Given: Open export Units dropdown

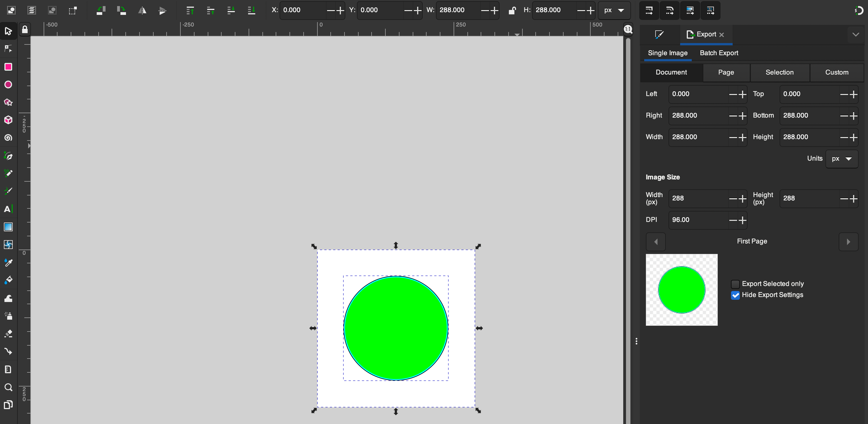Looking at the screenshot, I should (841, 159).
